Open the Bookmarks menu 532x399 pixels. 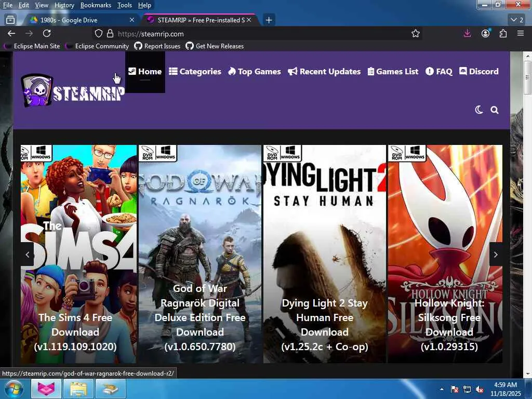(96, 5)
